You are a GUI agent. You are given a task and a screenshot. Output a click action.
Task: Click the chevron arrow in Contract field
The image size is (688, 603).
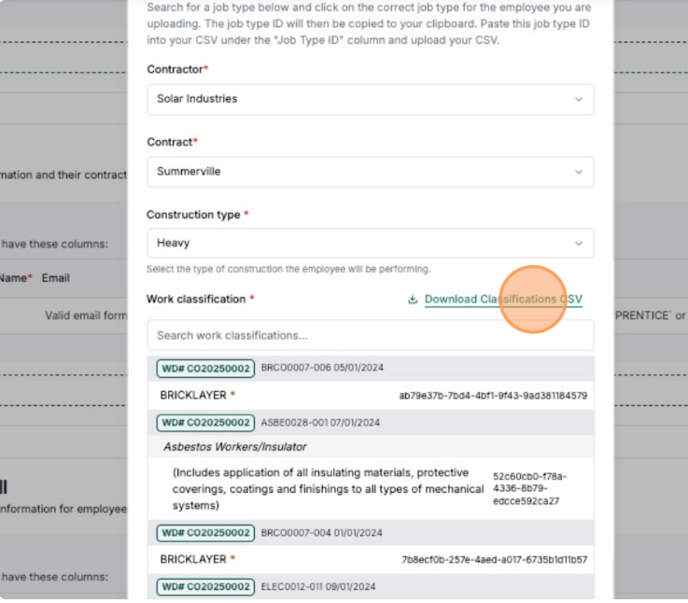pos(578,172)
